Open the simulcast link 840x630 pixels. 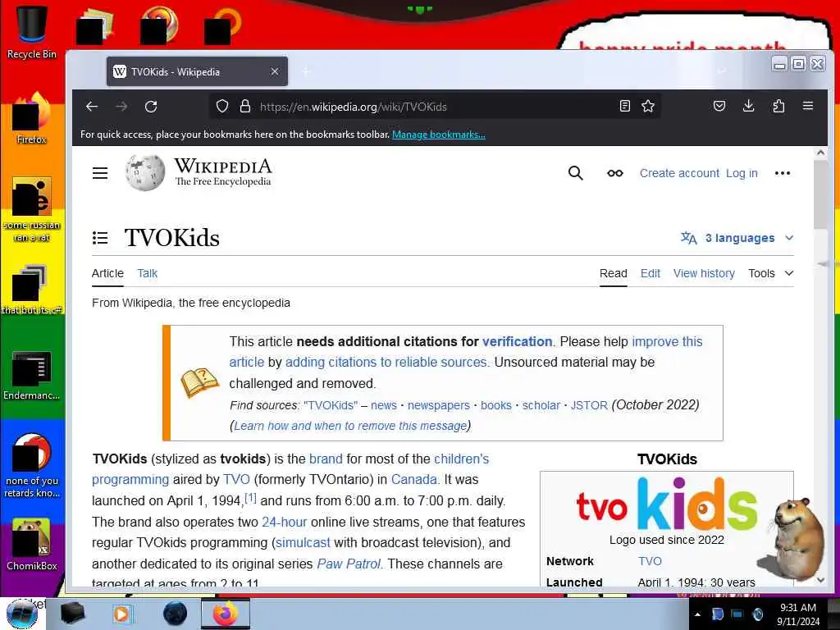303,543
